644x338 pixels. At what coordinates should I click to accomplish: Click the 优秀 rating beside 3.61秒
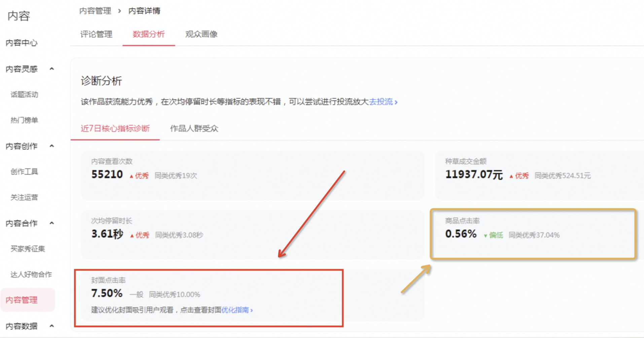[x=140, y=235]
